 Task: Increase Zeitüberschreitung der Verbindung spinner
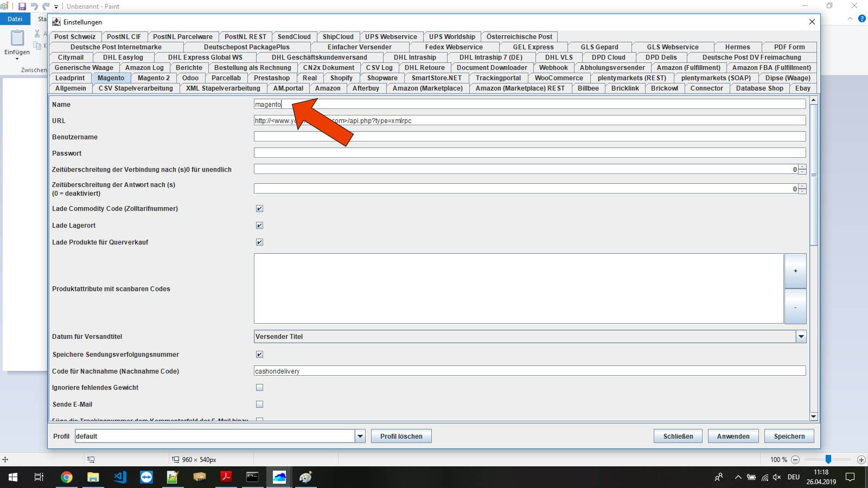coord(802,167)
